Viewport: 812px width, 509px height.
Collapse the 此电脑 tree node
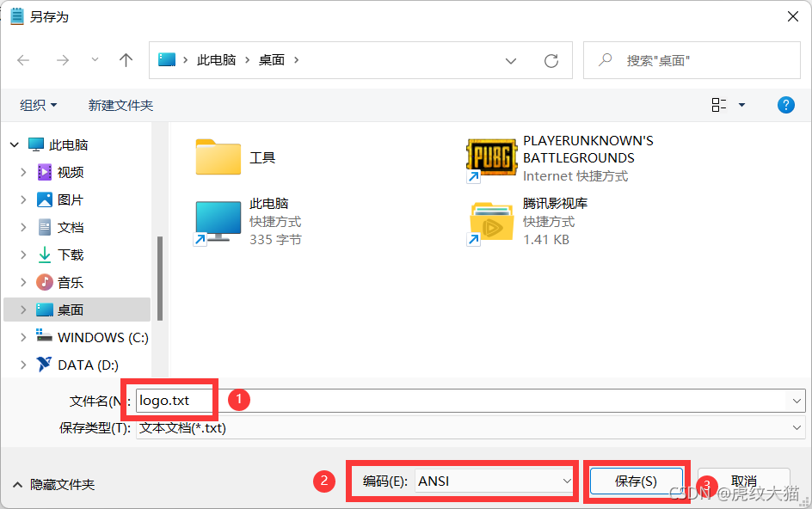(15, 145)
